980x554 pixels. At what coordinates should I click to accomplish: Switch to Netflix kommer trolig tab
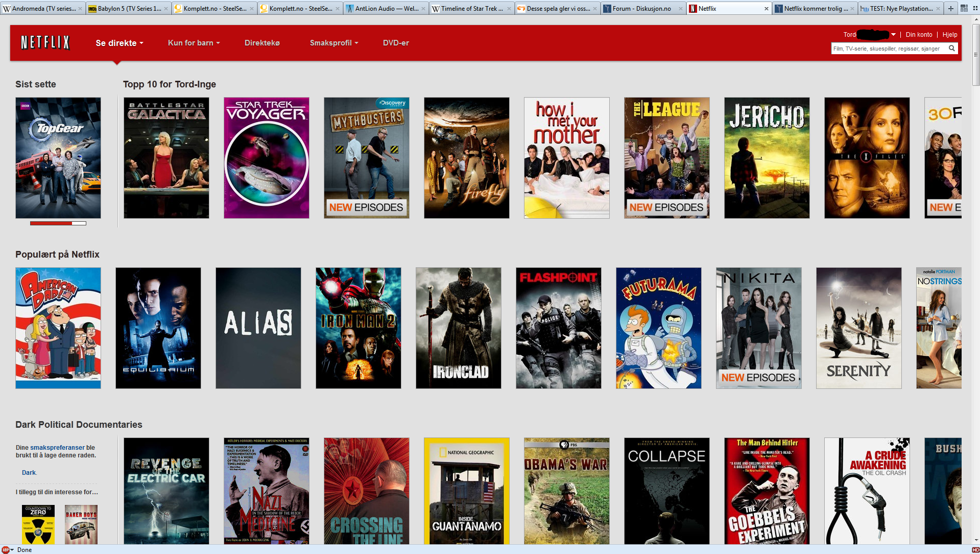815,9
